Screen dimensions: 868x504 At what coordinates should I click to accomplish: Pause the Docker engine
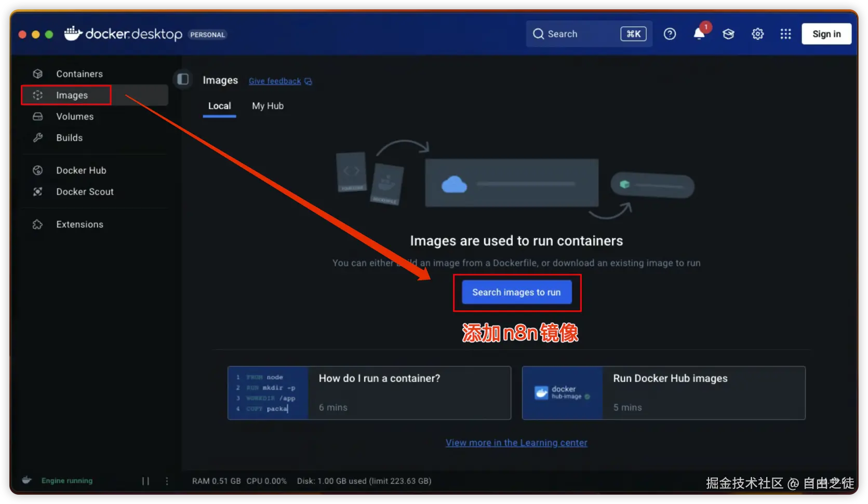[x=145, y=481]
